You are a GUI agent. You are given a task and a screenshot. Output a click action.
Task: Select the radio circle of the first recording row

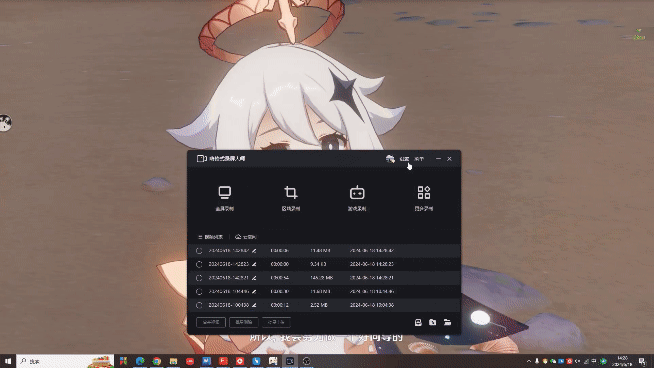[199, 251]
